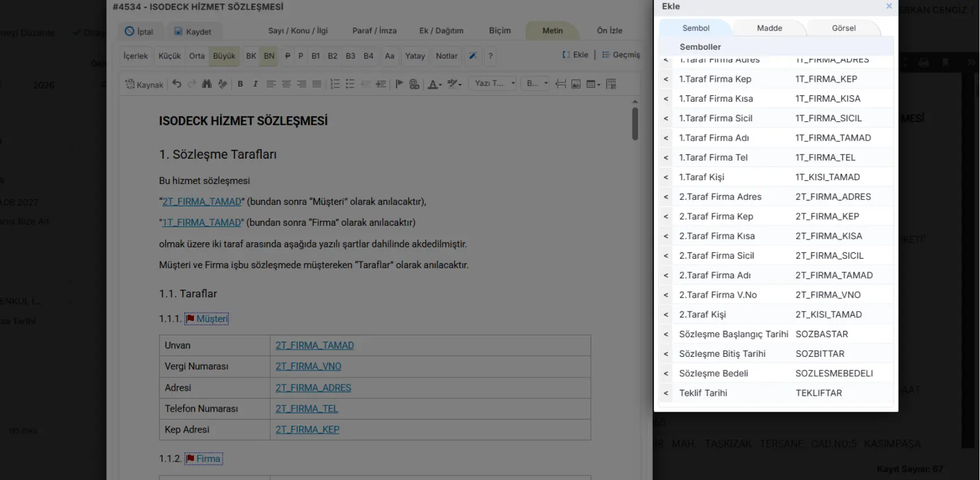Close the Ekle panel

(889, 6)
